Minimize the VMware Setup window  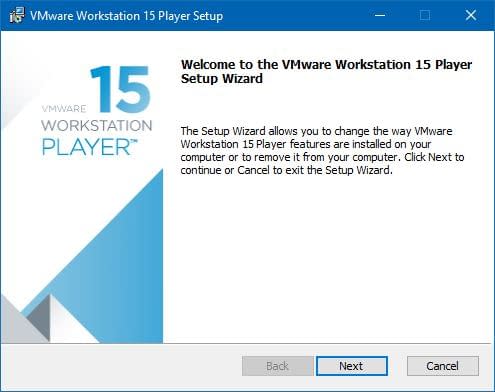point(380,15)
